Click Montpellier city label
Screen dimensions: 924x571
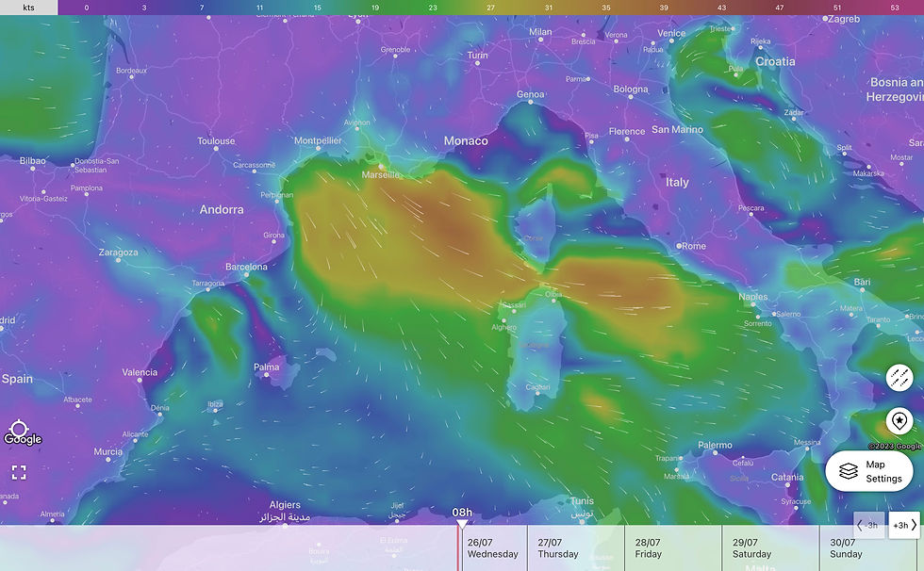pos(318,140)
